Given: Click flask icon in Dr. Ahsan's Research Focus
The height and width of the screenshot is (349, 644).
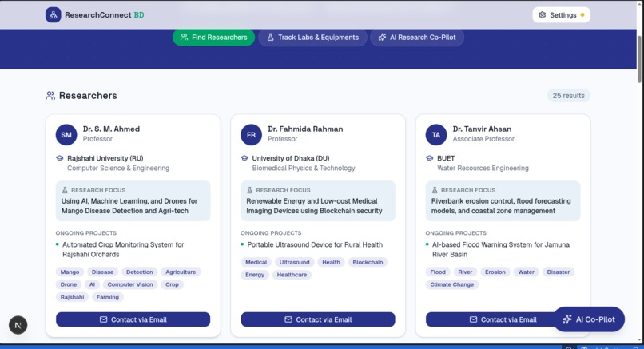Looking at the screenshot, I should (x=434, y=190).
